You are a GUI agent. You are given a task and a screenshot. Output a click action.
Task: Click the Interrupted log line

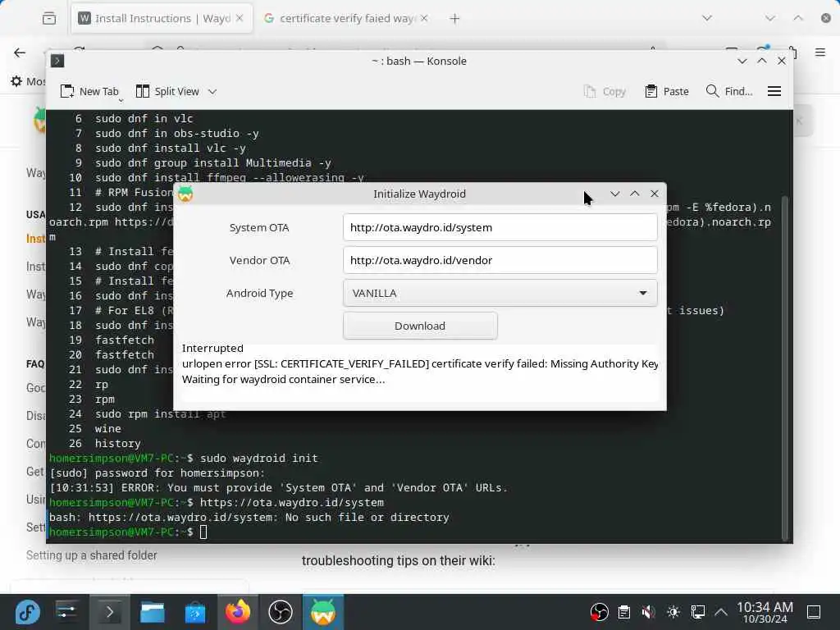212,348
